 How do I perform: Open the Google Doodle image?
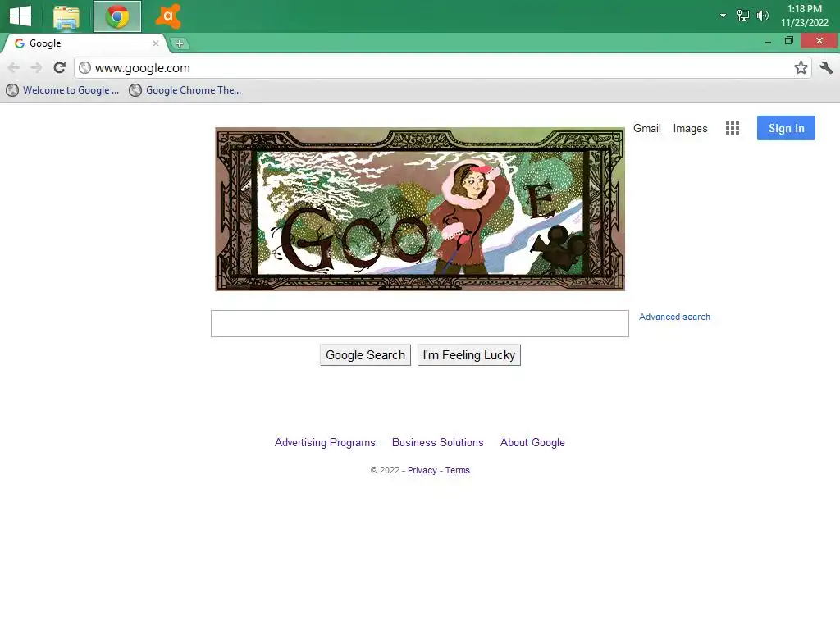coord(420,209)
